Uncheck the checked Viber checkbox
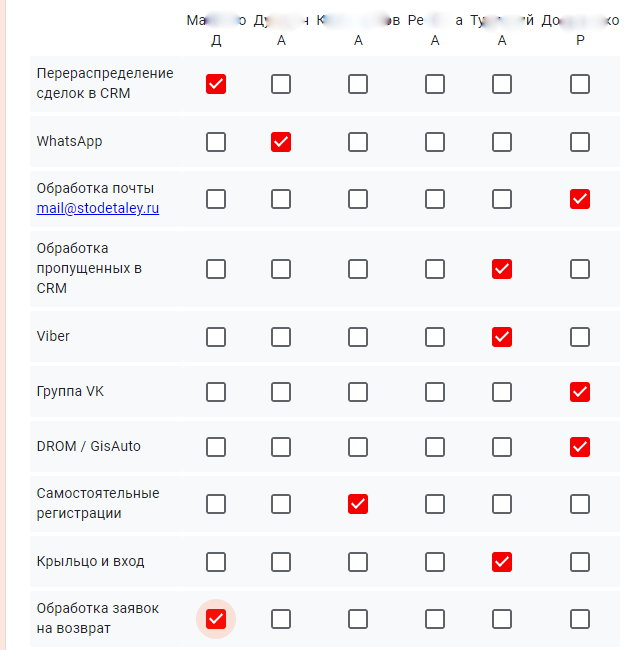 tap(502, 337)
